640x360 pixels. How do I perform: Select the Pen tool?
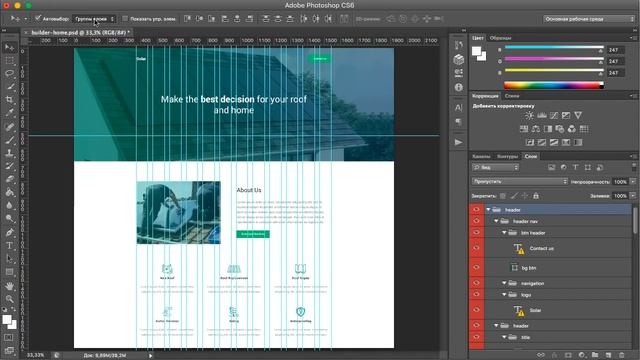[9, 233]
